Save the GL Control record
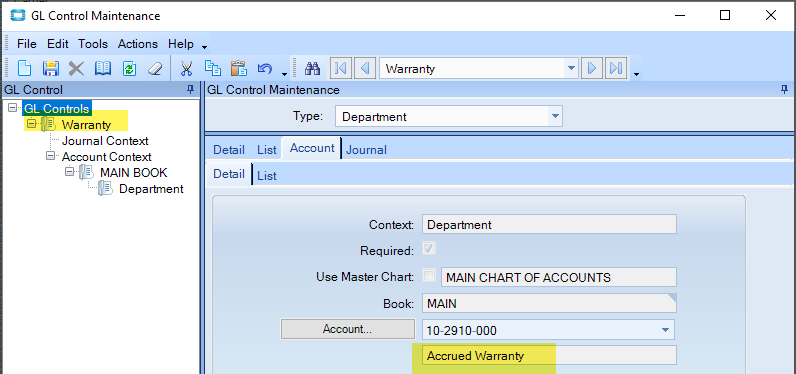Screen dimensions: 796x374 point(50,68)
